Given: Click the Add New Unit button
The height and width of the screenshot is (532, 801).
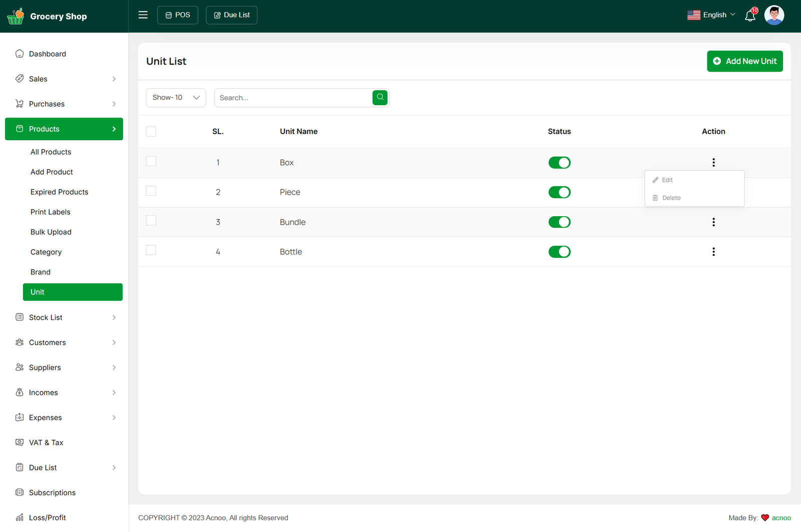Looking at the screenshot, I should tap(744, 61).
